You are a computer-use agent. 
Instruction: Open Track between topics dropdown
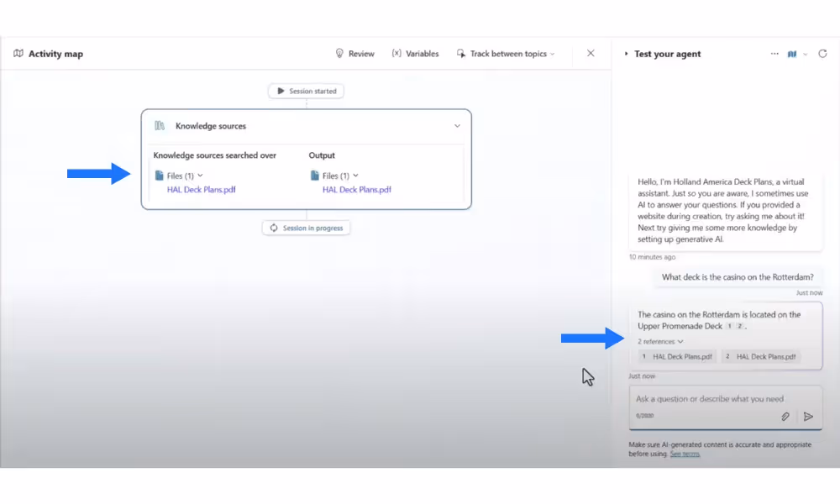(x=506, y=54)
